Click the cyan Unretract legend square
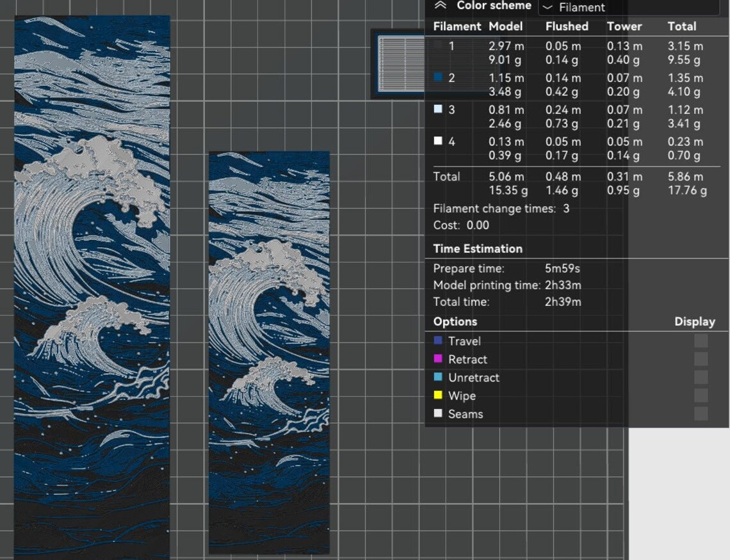The width and height of the screenshot is (730, 560). pos(439,378)
